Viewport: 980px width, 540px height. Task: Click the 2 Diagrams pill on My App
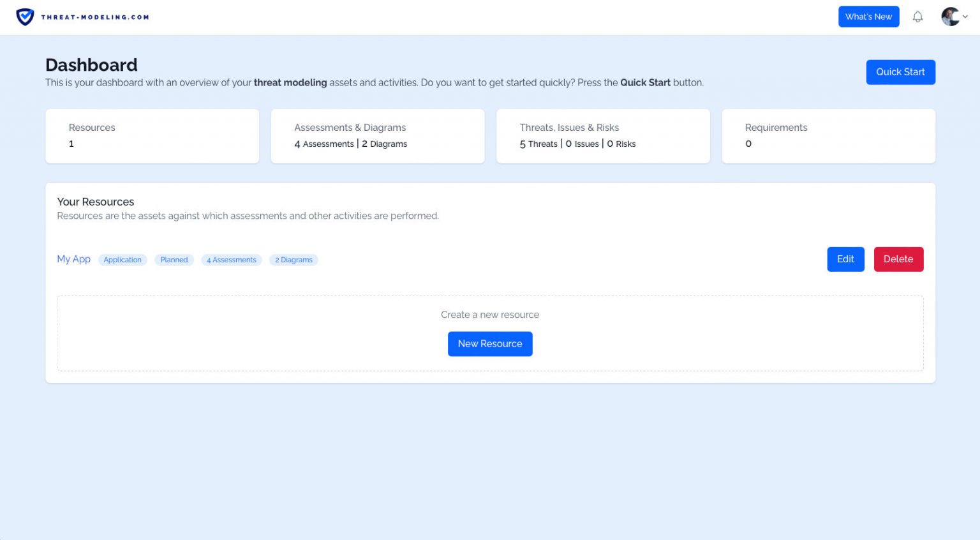click(x=293, y=260)
